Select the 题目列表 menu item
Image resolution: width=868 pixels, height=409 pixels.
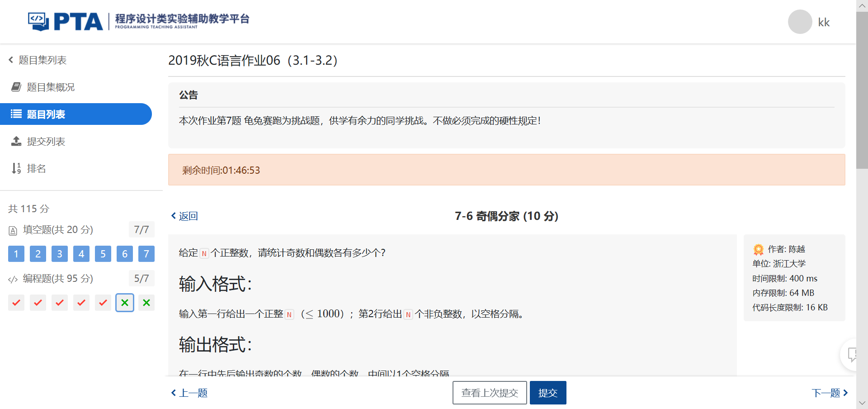pos(76,114)
